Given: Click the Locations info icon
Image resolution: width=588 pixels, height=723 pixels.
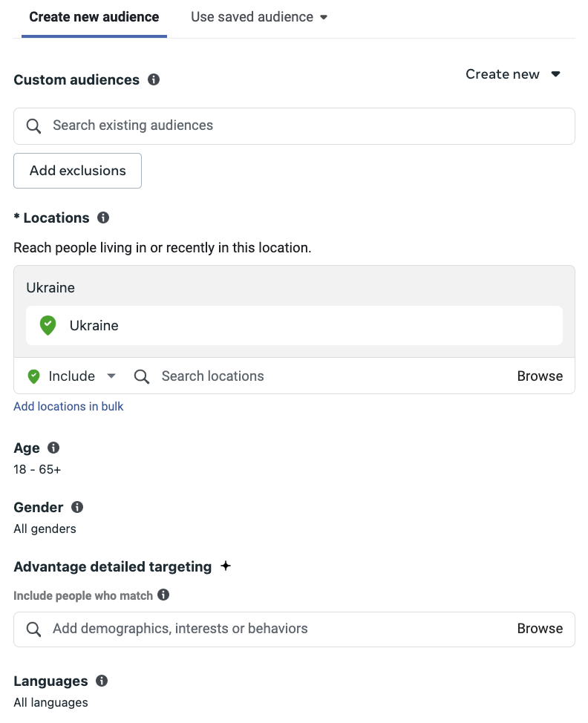Looking at the screenshot, I should tap(103, 217).
